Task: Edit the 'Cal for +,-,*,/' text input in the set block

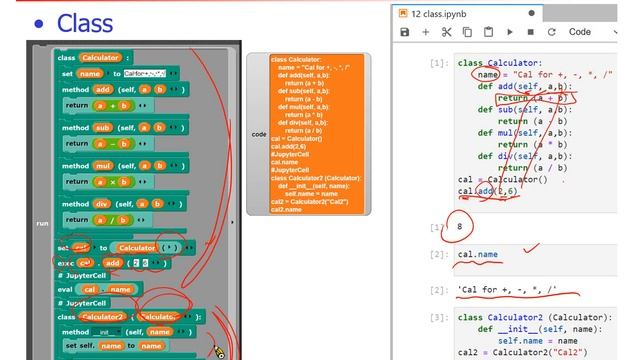Action: tap(145, 73)
